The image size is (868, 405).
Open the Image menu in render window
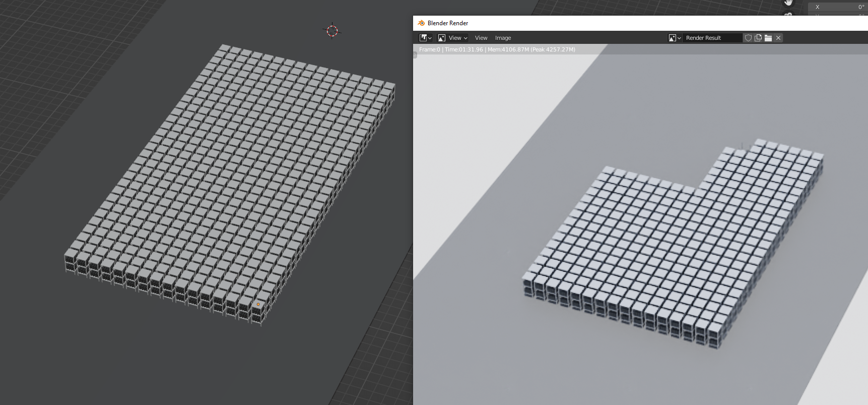click(503, 38)
